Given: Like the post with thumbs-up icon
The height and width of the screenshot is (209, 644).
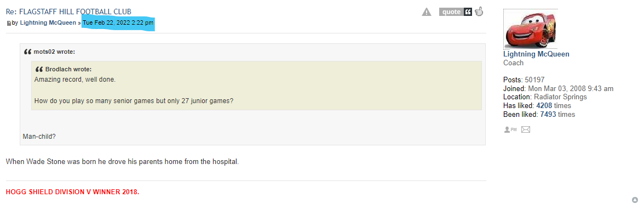Looking at the screenshot, I should tap(479, 12).
